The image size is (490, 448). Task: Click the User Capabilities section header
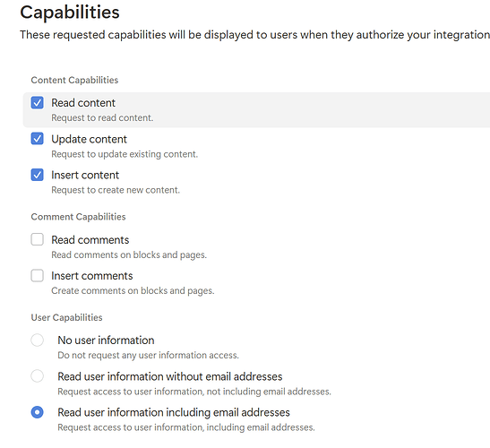tap(66, 317)
